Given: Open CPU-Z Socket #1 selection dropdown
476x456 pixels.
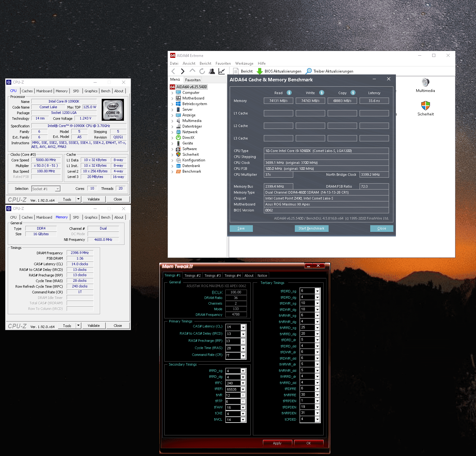Looking at the screenshot, I should [x=58, y=189].
